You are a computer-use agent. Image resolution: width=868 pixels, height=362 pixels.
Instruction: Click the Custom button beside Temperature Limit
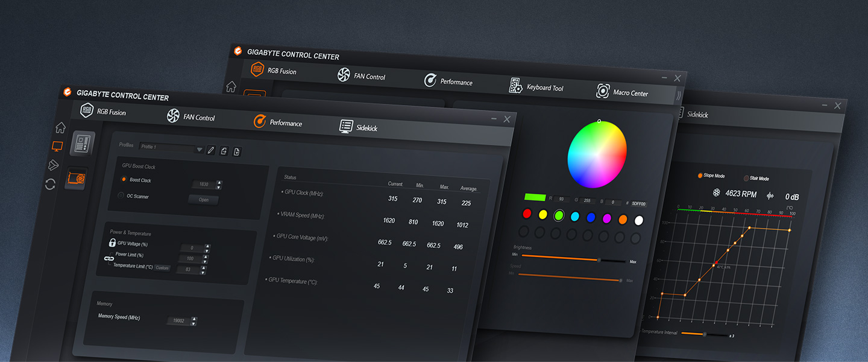pos(162,268)
